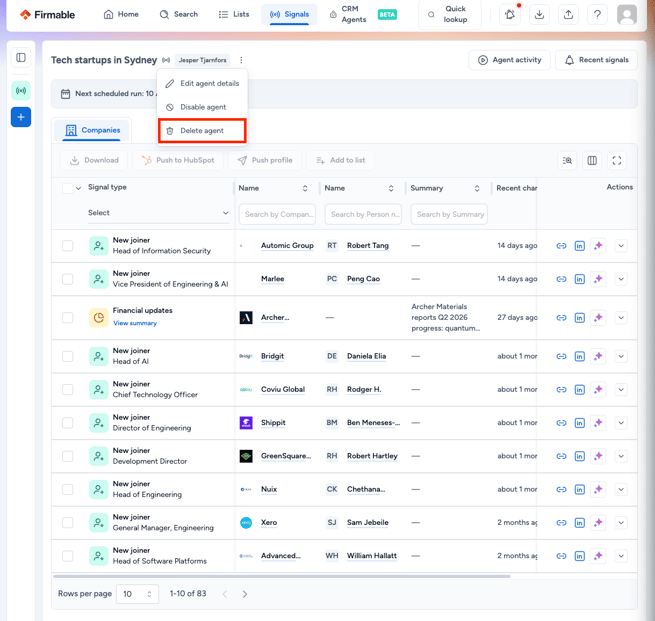Expand the Marlee row chevron
Image resolution: width=655 pixels, height=621 pixels.
(621, 279)
